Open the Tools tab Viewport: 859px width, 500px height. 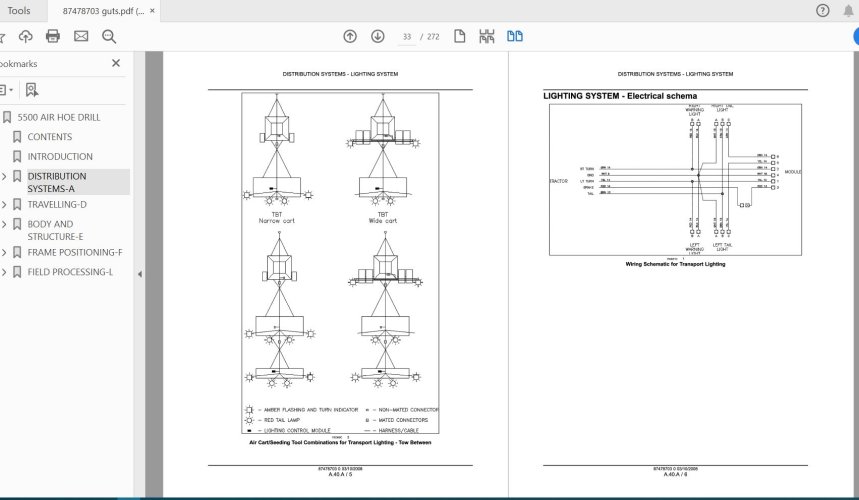(x=18, y=11)
